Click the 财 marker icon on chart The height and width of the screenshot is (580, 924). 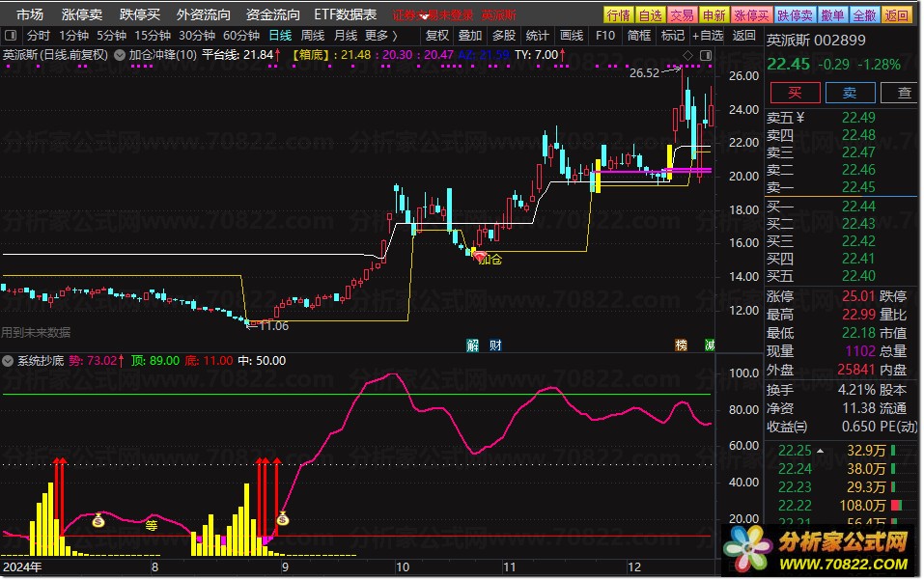pos(495,345)
